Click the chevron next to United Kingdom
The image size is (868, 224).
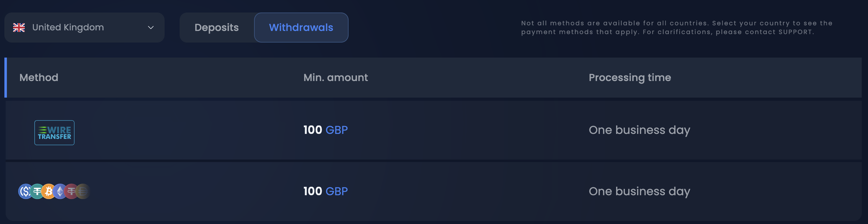151,27
